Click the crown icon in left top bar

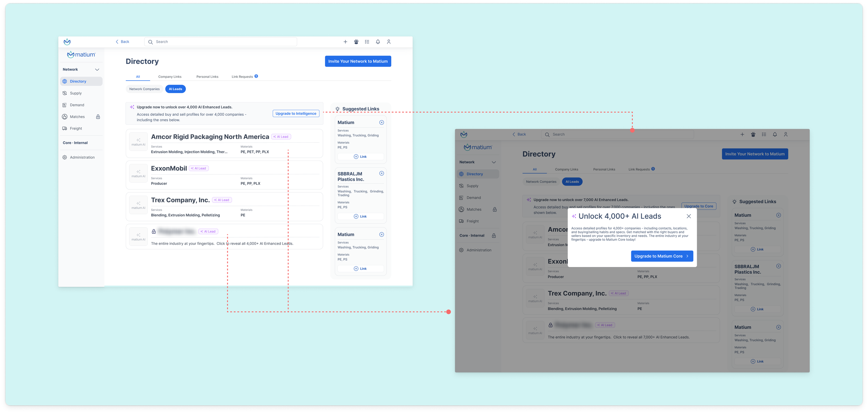pyautogui.click(x=356, y=42)
